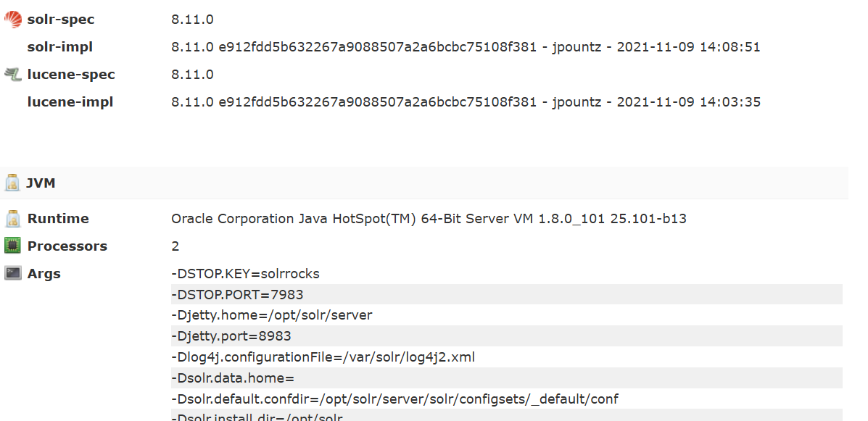868x421 pixels.
Task: Click the -Djetty.port=8983 argument row
Action: click(507, 335)
